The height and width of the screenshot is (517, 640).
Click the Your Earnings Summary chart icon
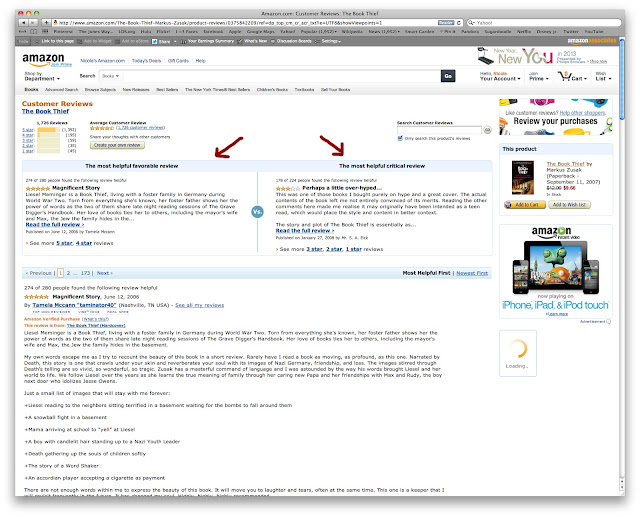click(183, 41)
